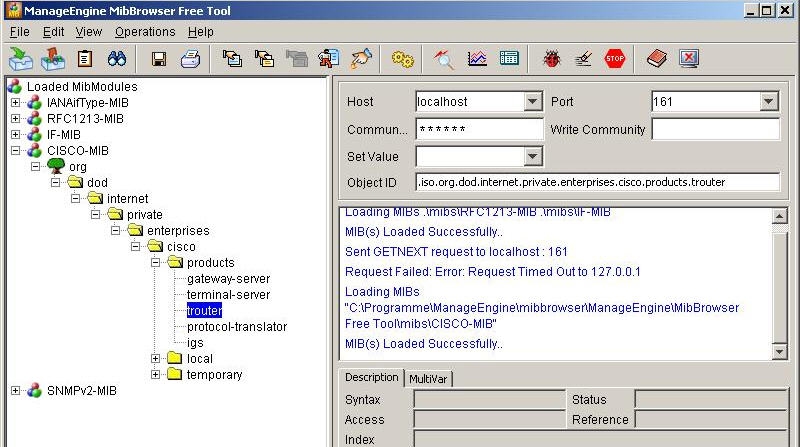The width and height of the screenshot is (800, 447).
Task: Click the Community input field
Action: pyautogui.click(x=479, y=129)
